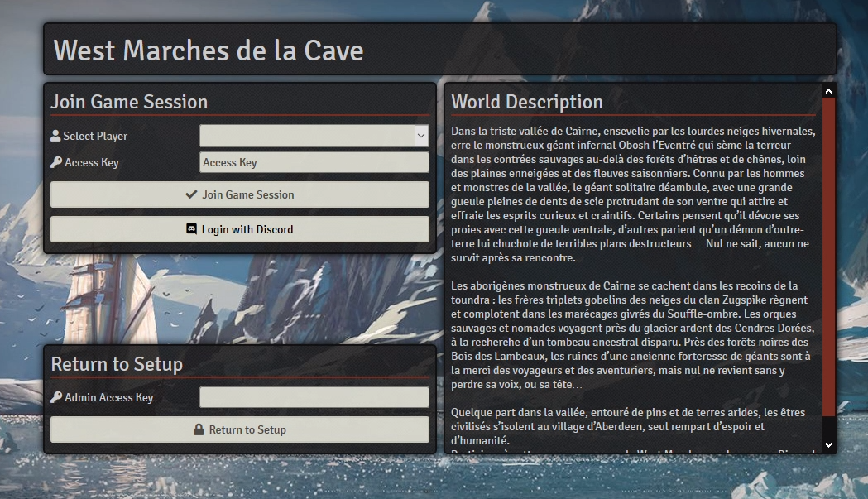Click the World Description scrollbar up arrow
Viewport: 868px width, 499px height.
(x=828, y=91)
